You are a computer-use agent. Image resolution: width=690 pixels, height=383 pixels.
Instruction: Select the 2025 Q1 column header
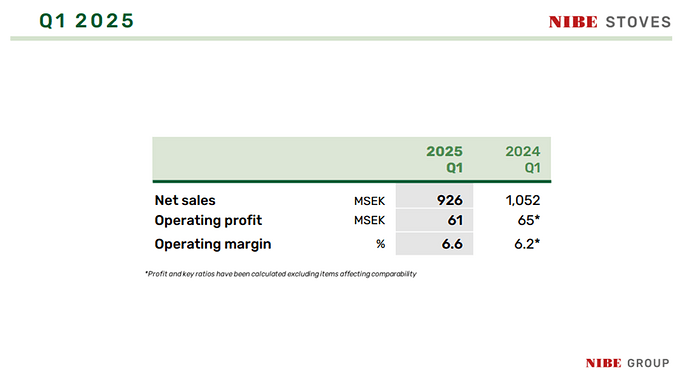[x=444, y=159]
